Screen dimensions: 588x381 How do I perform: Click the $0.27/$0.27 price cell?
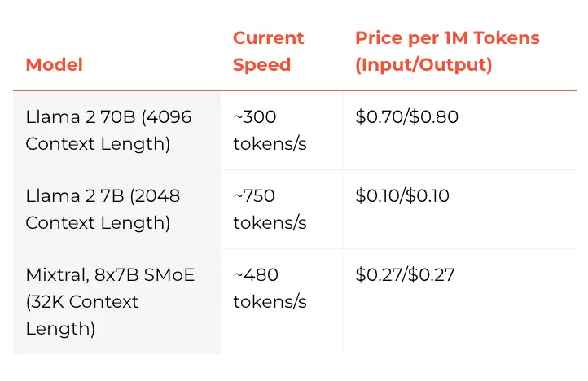point(405,275)
